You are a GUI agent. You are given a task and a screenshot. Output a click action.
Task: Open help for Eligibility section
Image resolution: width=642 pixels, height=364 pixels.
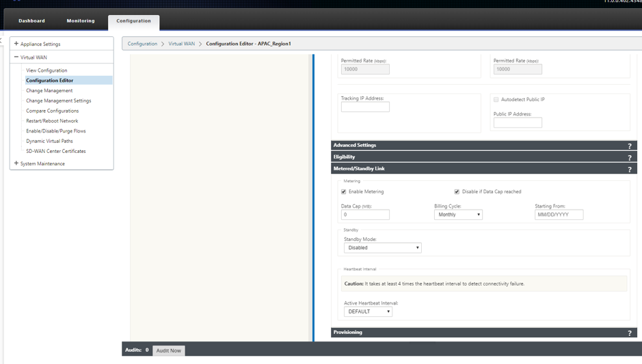[x=630, y=158]
